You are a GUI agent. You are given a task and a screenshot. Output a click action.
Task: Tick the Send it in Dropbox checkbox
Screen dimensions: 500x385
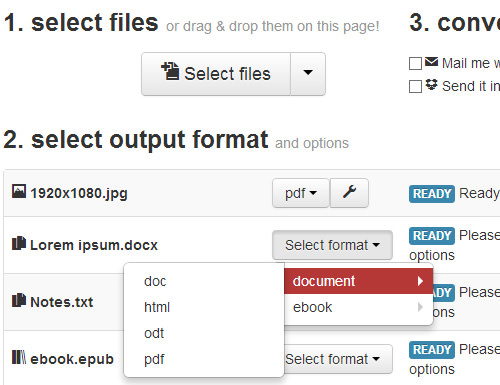point(415,86)
